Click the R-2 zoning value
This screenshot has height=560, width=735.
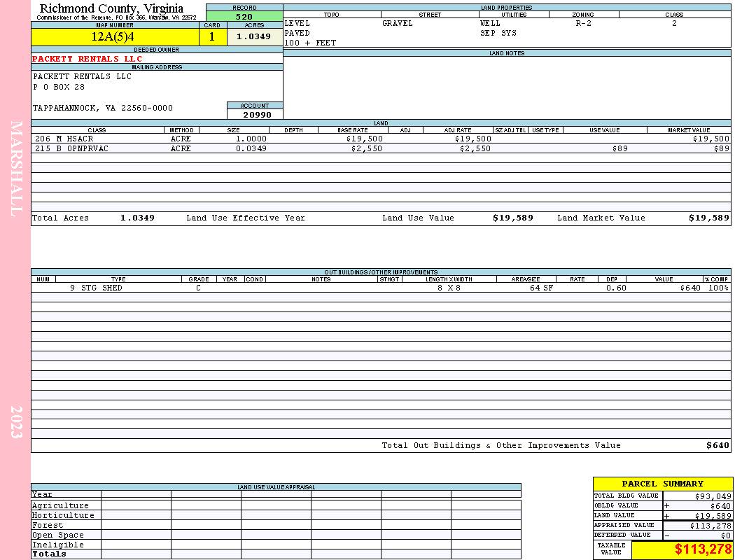583,23
